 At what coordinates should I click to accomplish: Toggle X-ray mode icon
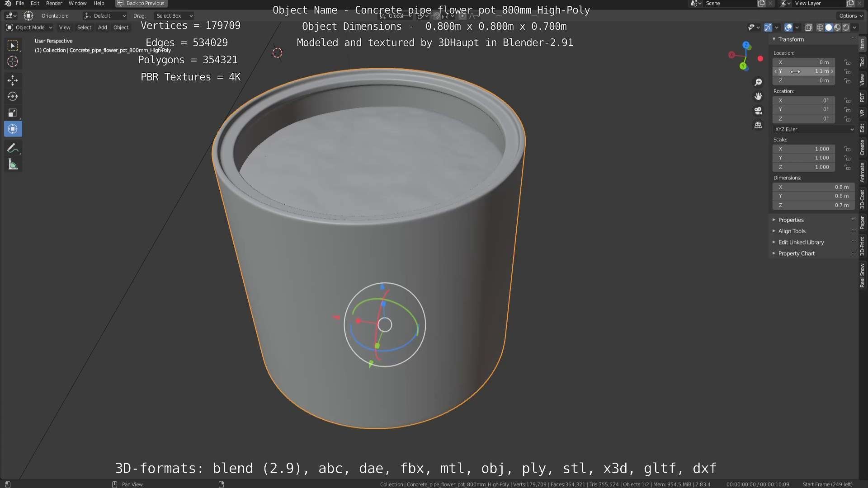point(809,28)
